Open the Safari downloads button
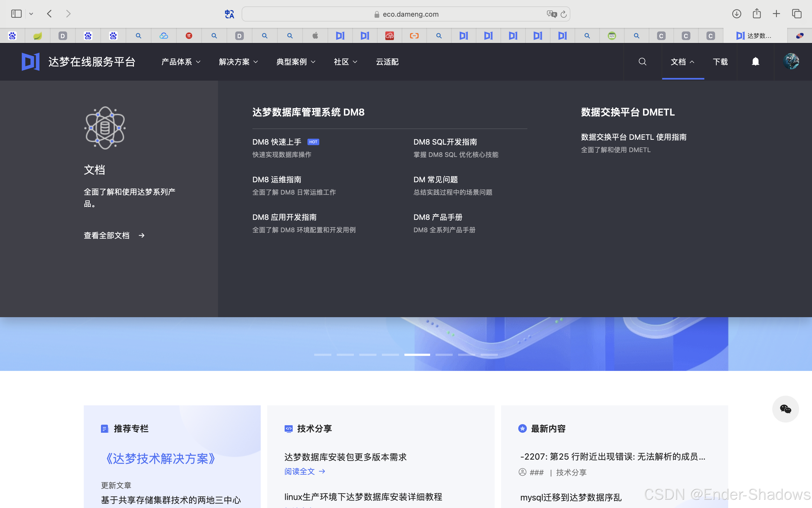812x508 pixels. (737, 14)
